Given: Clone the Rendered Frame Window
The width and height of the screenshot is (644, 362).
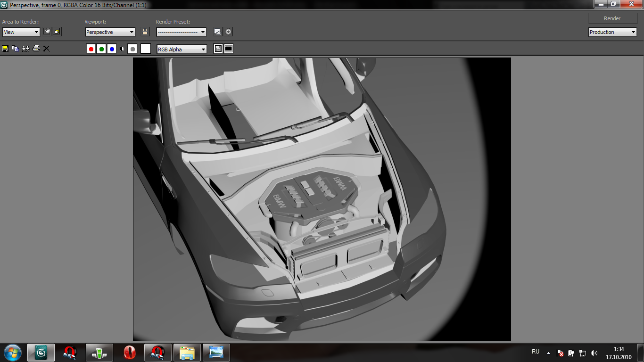Looking at the screenshot, I should coord(26,49).
